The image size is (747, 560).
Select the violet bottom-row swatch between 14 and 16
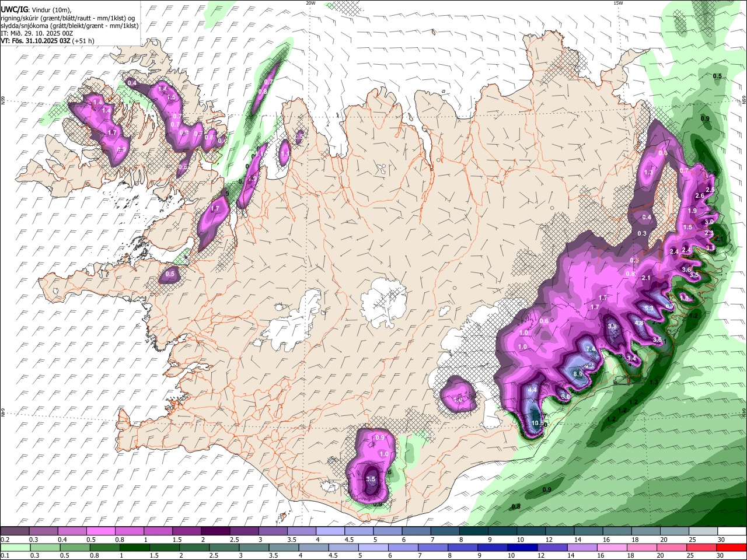pyautogui.click(x=581, y=548)
